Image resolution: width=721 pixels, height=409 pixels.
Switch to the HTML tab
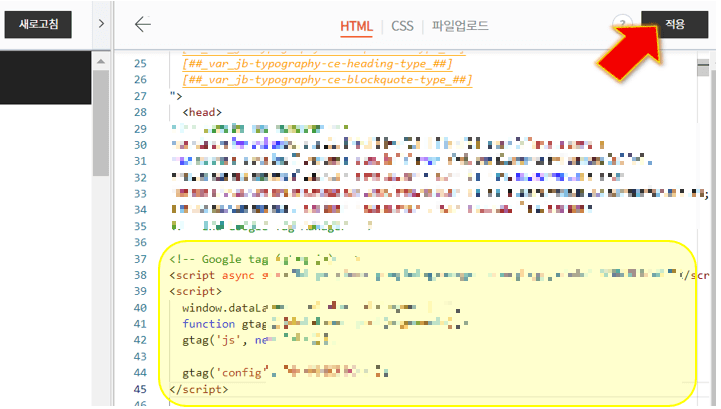(356, 26)
